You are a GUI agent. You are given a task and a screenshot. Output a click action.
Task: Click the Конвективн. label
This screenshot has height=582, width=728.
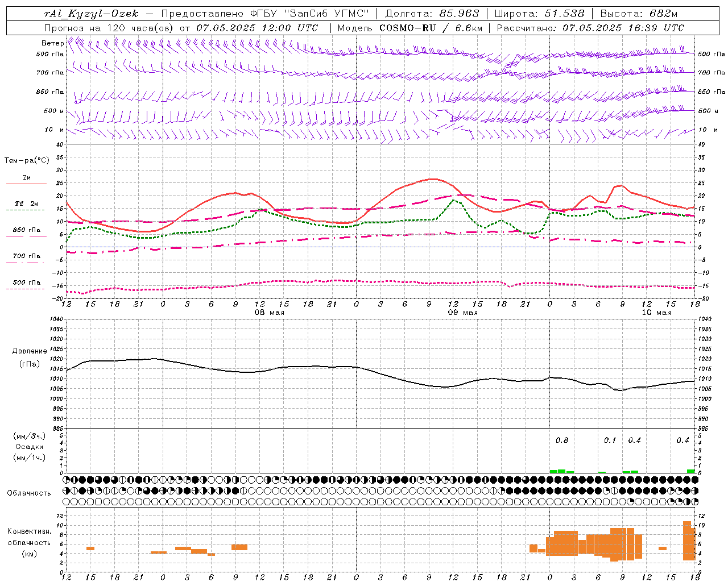[30, 531]
